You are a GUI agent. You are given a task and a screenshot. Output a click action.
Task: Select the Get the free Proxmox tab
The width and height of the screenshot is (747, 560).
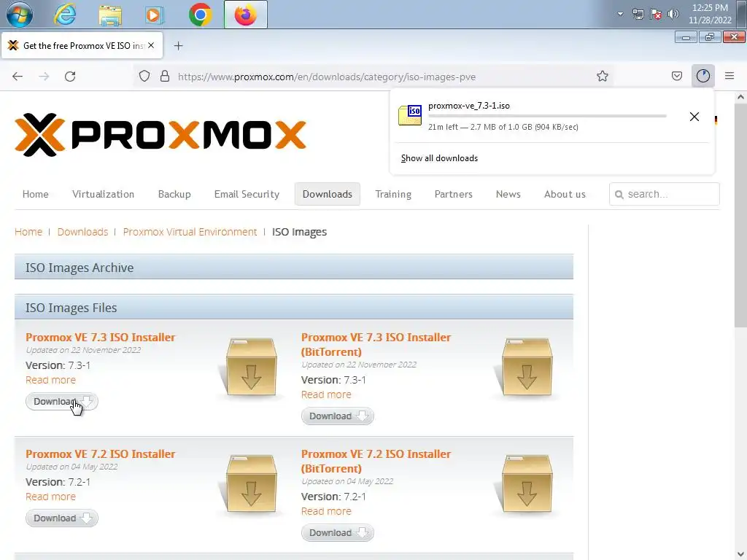pyautogui.click(x=82, y=46)
